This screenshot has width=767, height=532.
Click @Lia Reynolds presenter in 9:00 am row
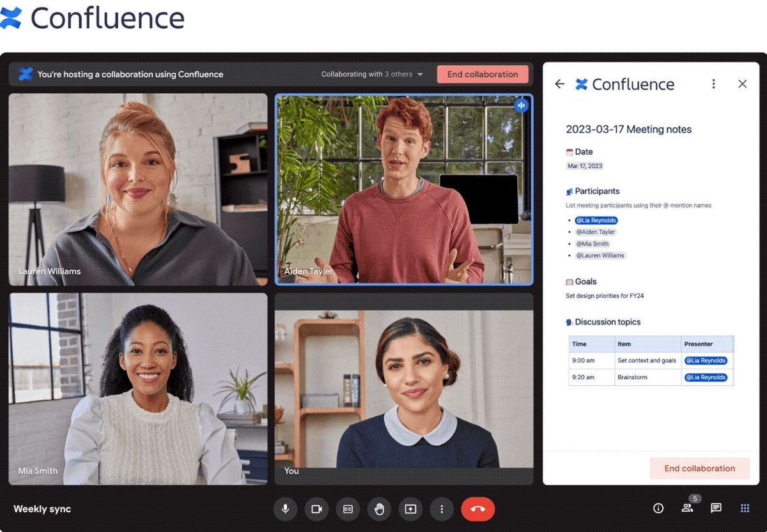point(706,360)
